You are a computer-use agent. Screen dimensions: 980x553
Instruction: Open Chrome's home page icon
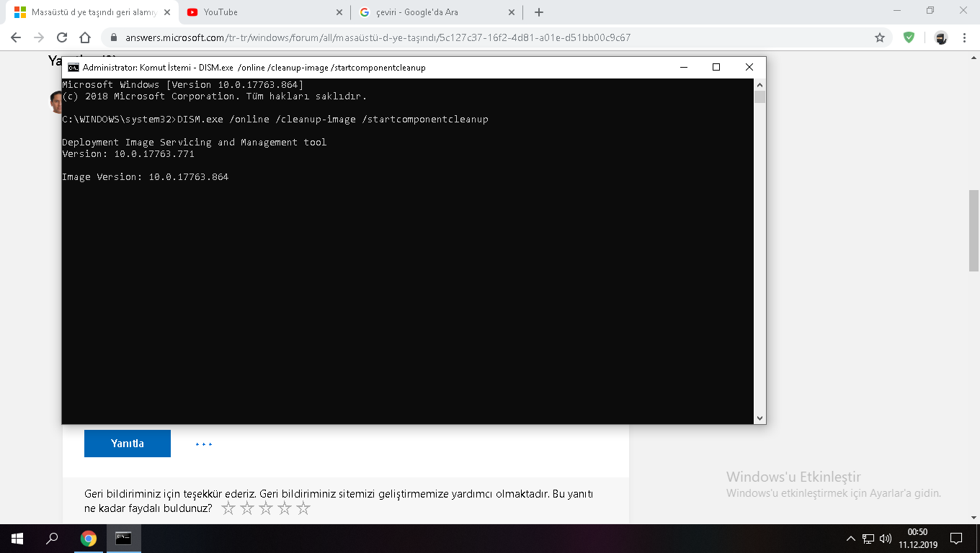(x=85, y=37)
